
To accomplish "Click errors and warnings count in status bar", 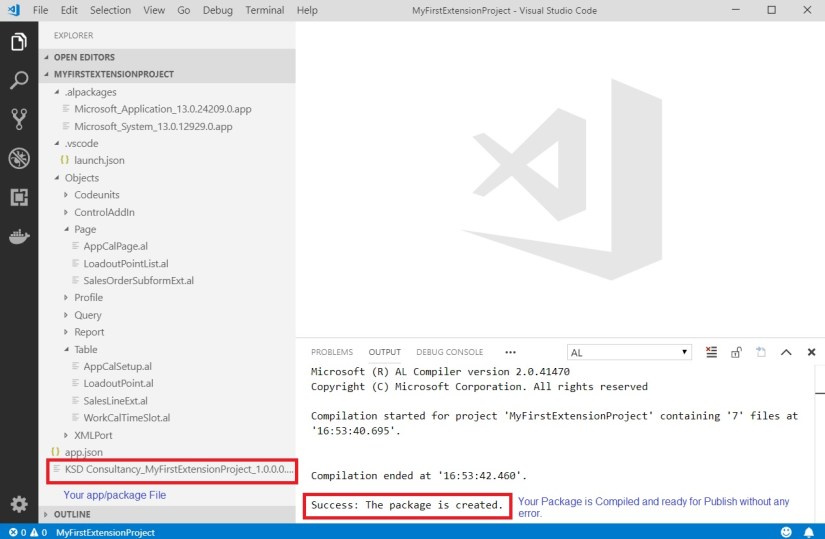I will pyautogui.click(x=26, y=532).
